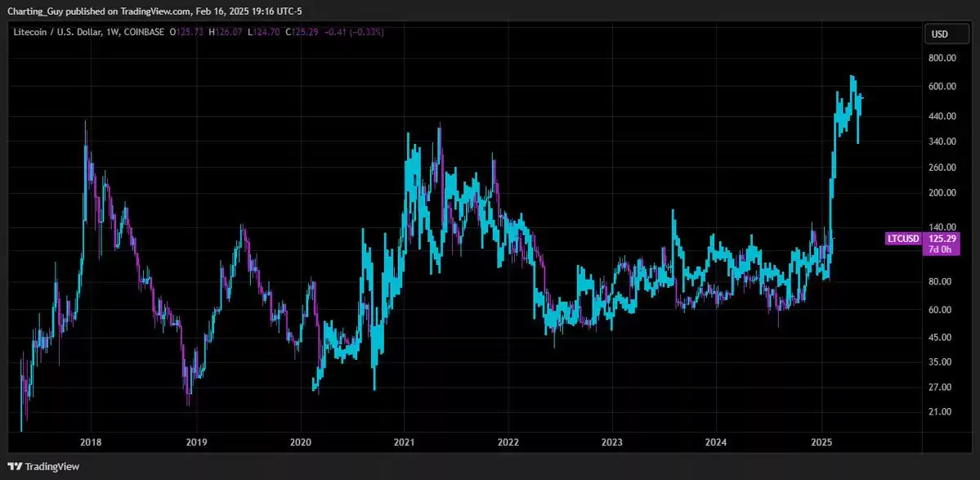Click the C125.29 close value
980x480 pixels.
point(303,31)
